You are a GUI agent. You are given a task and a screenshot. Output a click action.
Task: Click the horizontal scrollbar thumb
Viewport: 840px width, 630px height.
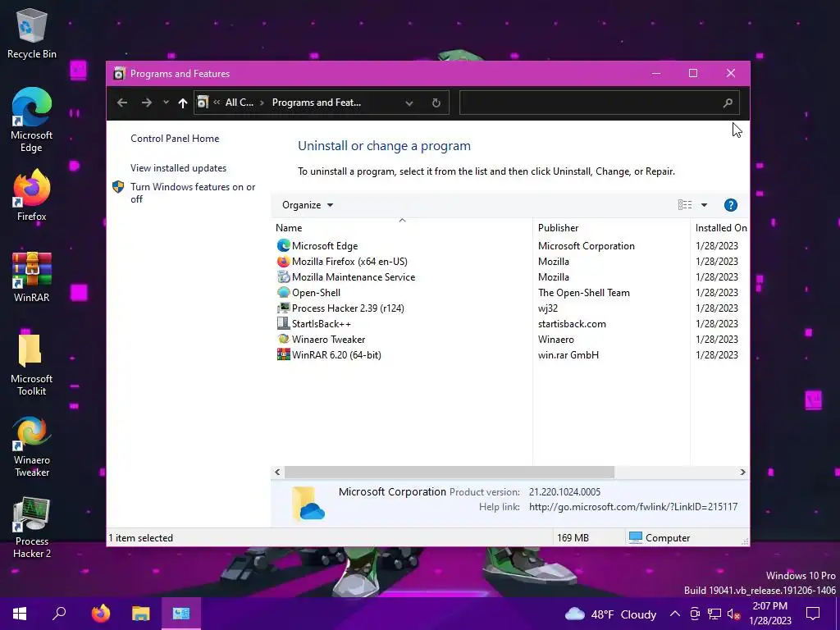point(449,472)
